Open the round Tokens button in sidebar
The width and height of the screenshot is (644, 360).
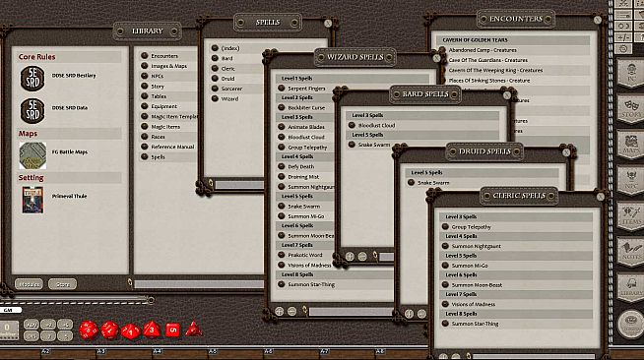[x=631, y=325]
